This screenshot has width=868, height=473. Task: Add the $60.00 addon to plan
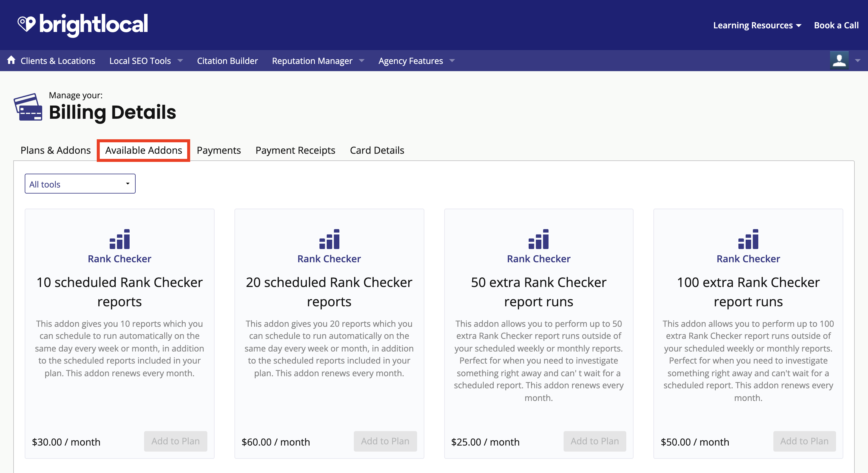pyautogui.click(x=385, y=441)
